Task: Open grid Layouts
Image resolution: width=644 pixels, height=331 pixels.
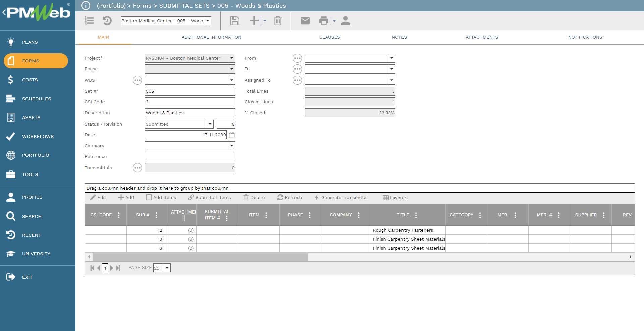Action: [395, 198]
